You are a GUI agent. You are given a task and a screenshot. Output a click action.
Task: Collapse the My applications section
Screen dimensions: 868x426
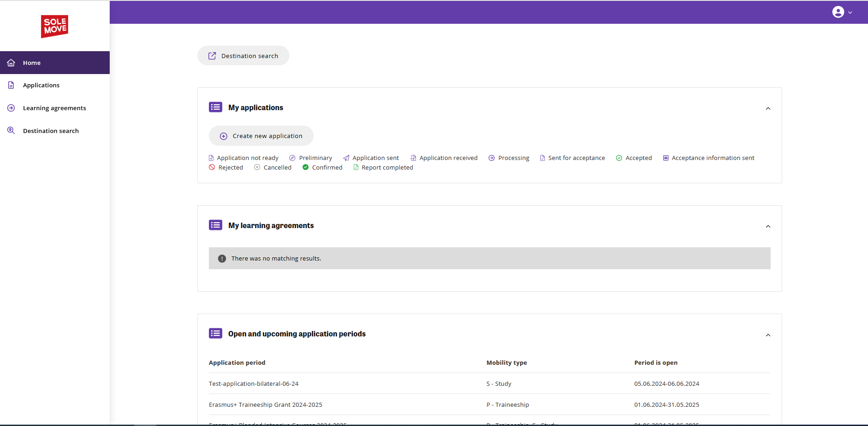pos(768,108)
